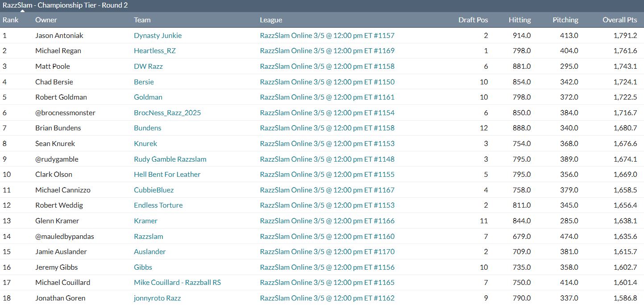The width and height of the screenshot is (644, 305).
Task: Open league link #1162
Action: [327, 298]
